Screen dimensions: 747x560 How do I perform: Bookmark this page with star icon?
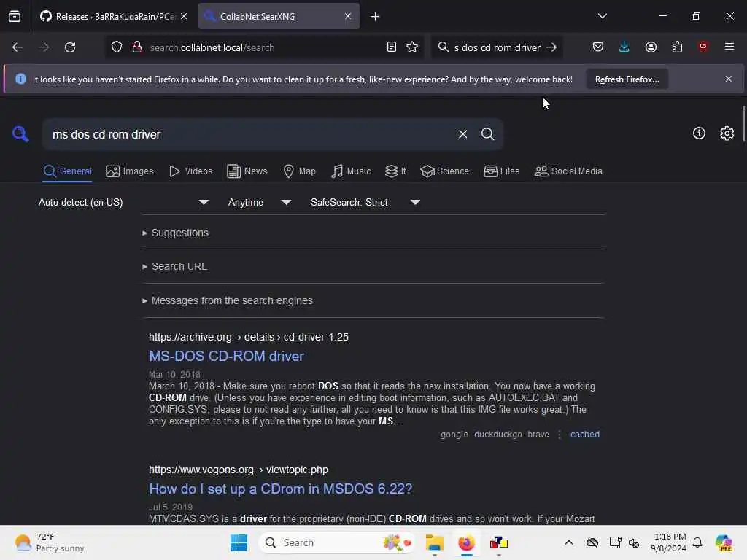pos(412,47)
